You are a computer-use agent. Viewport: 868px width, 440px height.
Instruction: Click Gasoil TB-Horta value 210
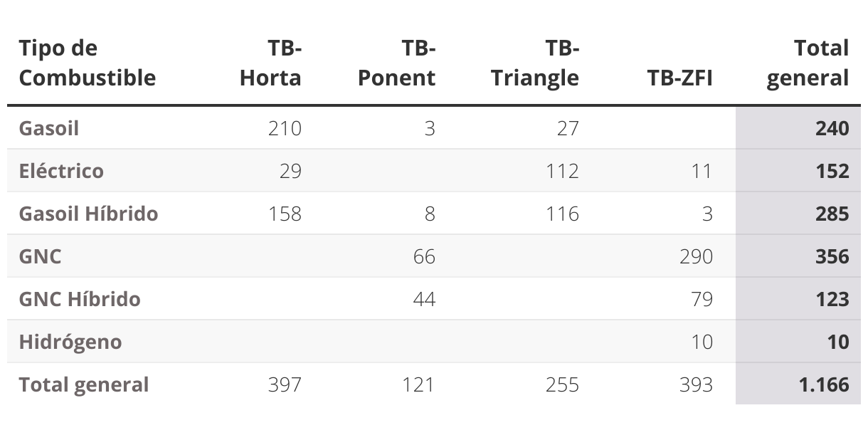285,128
